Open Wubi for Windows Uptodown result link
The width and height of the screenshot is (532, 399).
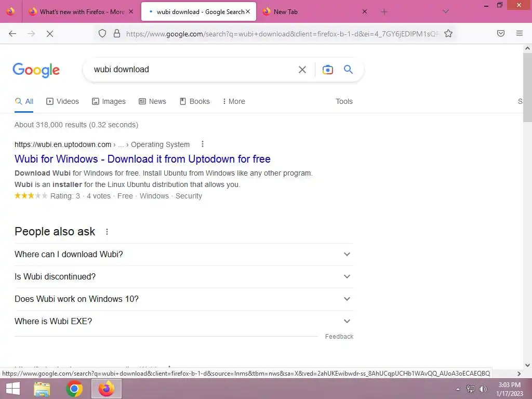pos(142,159)
